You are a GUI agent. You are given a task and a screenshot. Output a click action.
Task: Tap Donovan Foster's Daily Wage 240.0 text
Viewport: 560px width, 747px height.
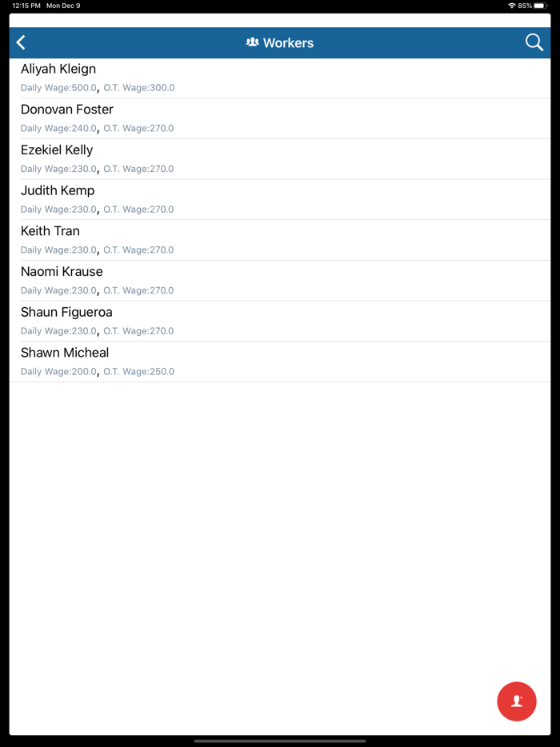click(58, 128)
